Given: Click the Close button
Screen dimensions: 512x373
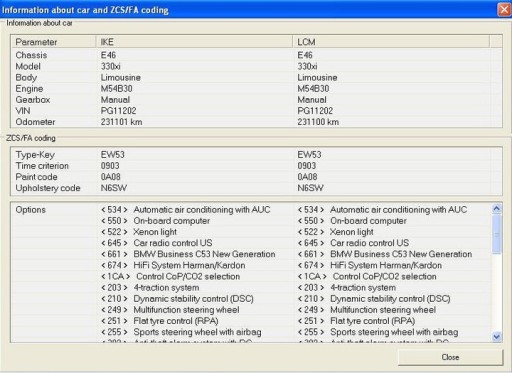Looking at the screenshot, I should 450,357.
